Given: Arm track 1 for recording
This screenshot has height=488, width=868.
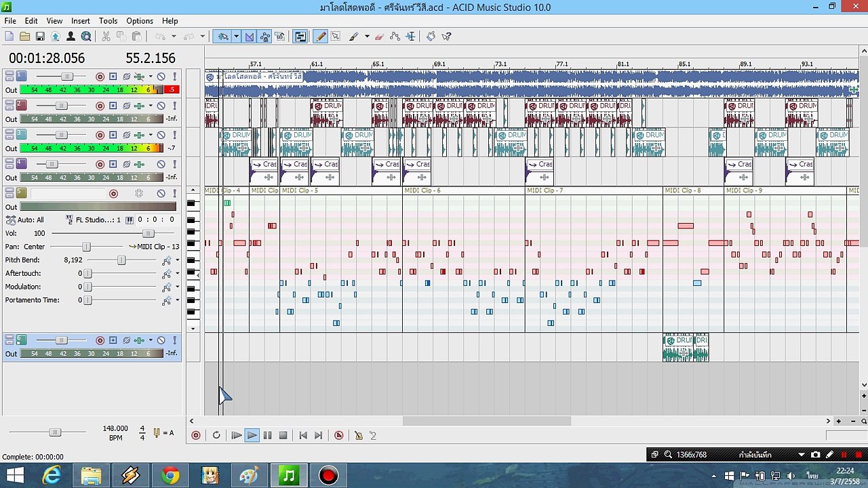Looking at the screenshot, I should 100,77.
